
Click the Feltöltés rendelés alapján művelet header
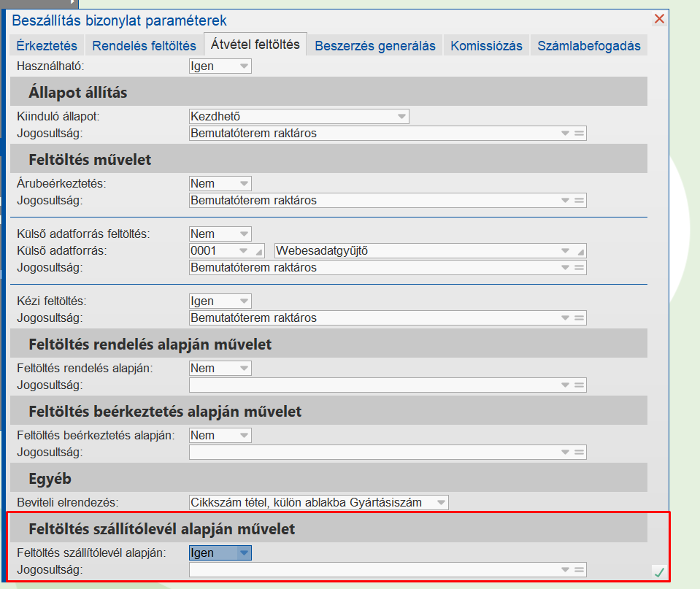pos(328,343)
